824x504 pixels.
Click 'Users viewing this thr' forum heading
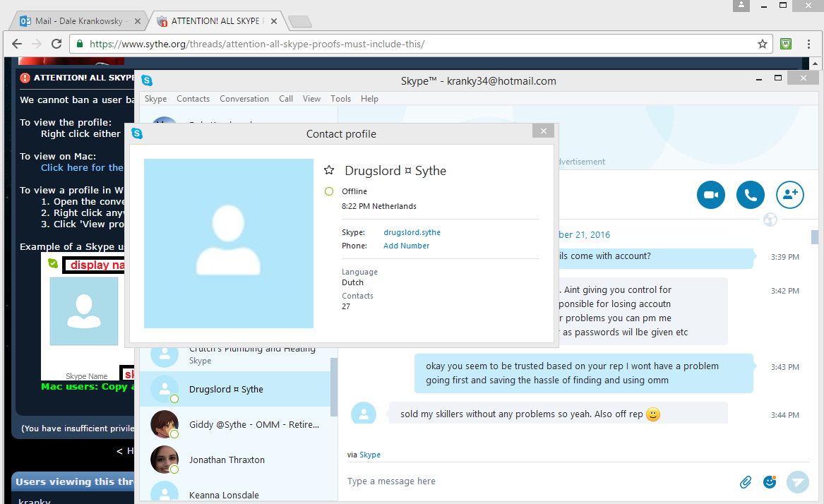75,481
